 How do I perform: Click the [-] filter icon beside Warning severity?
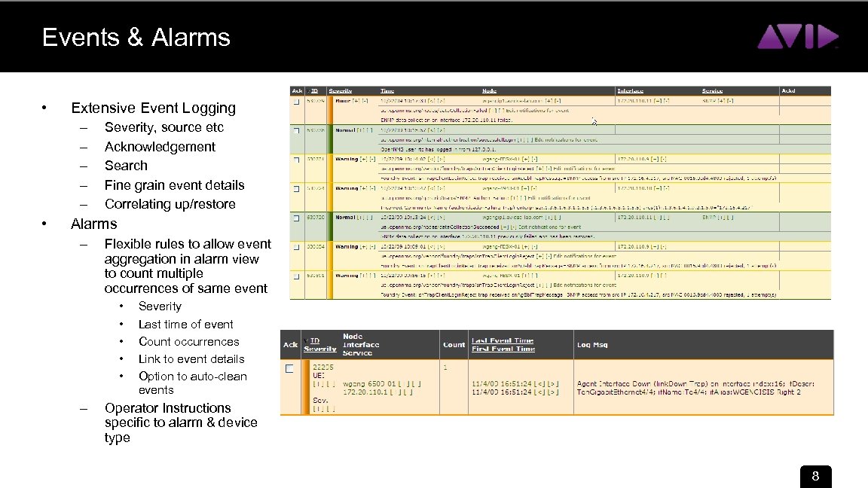(374, 160)
